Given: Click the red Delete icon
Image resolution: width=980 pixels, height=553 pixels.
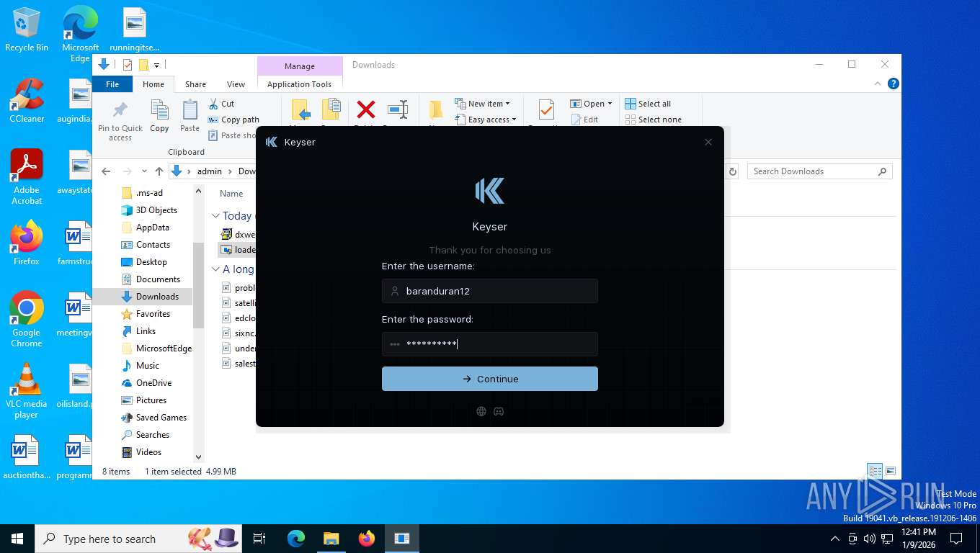Looking at the screenshot, I should [366, 110].
